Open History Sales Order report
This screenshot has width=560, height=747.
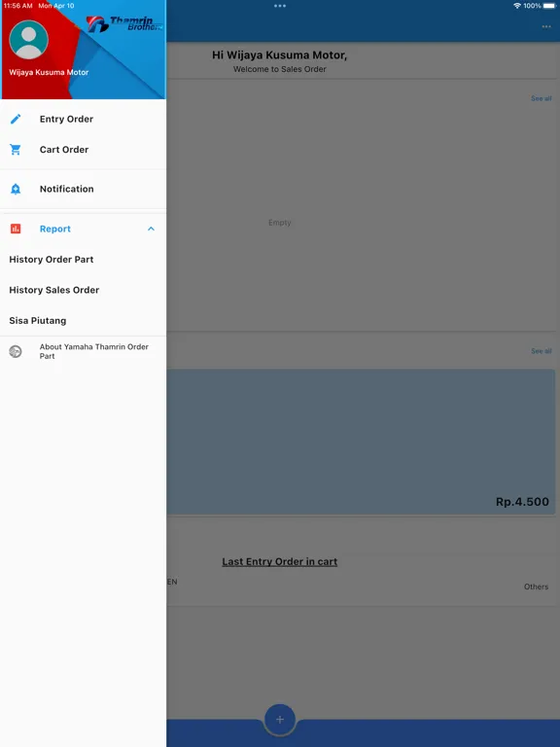coord(84,290)
